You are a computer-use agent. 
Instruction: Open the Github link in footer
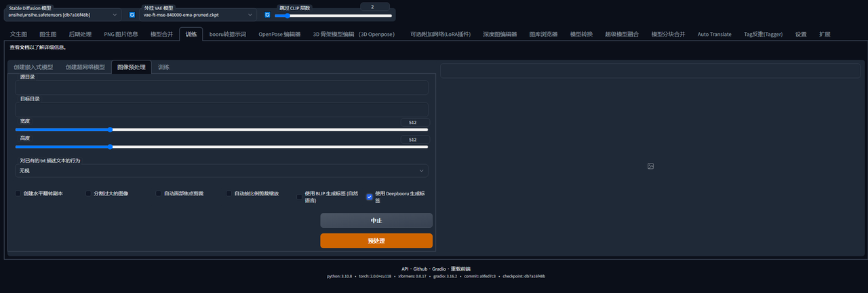pyautogui.click(x=422, y=269)
